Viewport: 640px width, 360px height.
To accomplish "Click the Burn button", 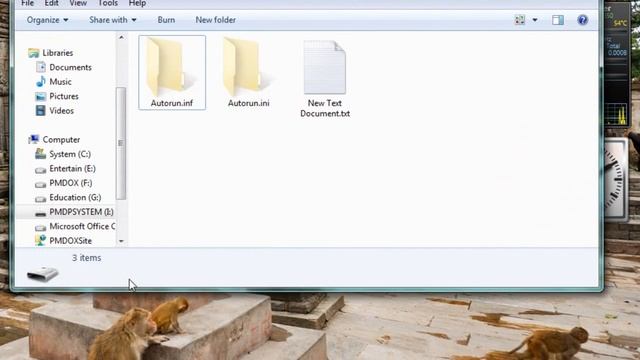I will coord(166,20).
